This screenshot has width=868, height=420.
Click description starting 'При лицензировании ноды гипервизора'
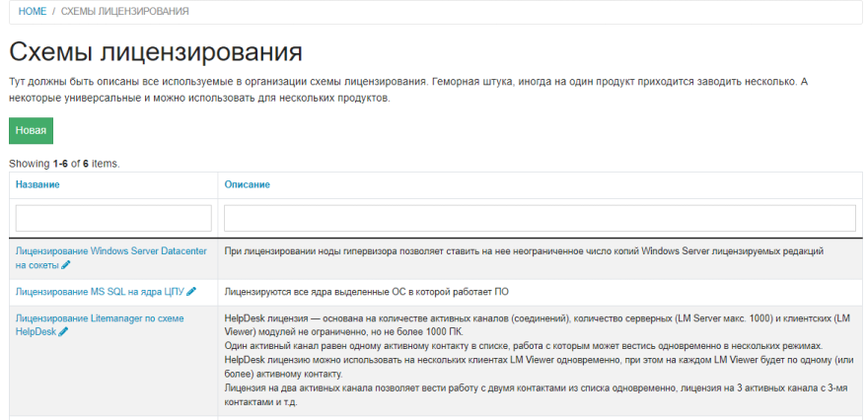(x=524, y=251)
